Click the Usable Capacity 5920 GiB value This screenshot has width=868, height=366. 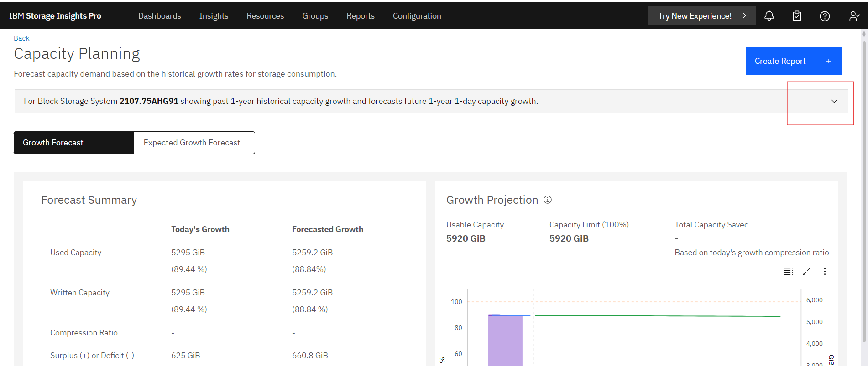coord(466,238)
